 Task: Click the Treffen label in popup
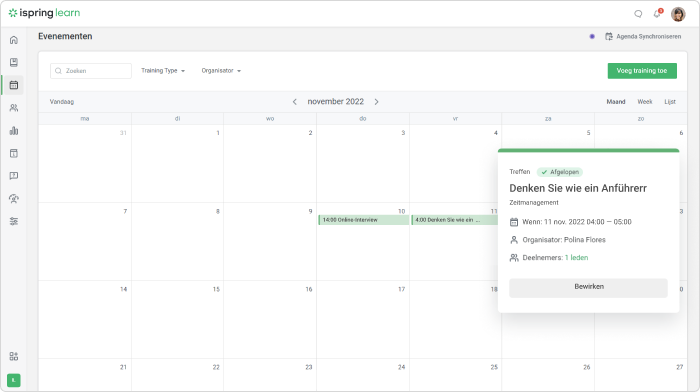(520, 172)
